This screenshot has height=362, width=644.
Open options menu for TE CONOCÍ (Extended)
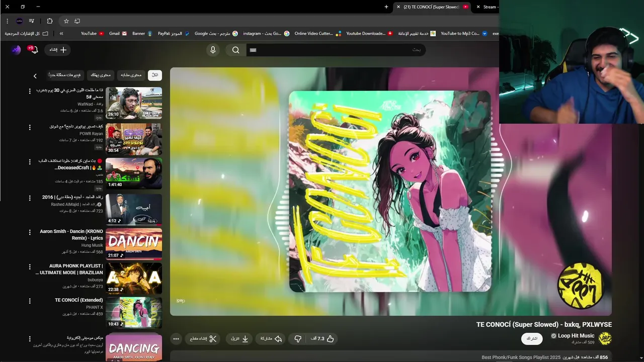[x=30, y=301]
